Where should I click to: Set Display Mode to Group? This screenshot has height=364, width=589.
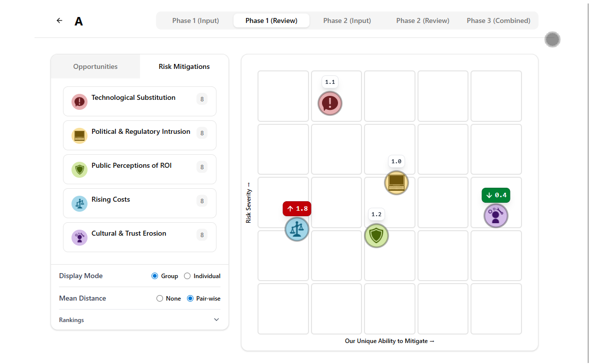(x=155, y=276)
